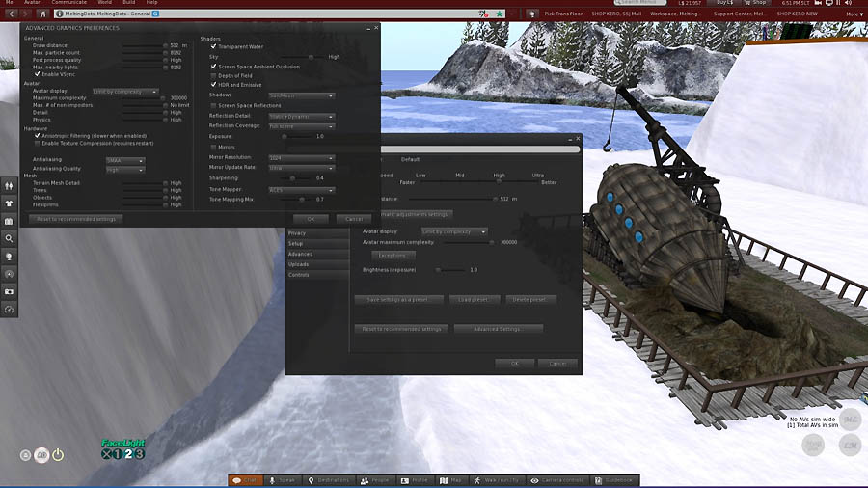Uncheck Enable VSync

pos(38,74)
